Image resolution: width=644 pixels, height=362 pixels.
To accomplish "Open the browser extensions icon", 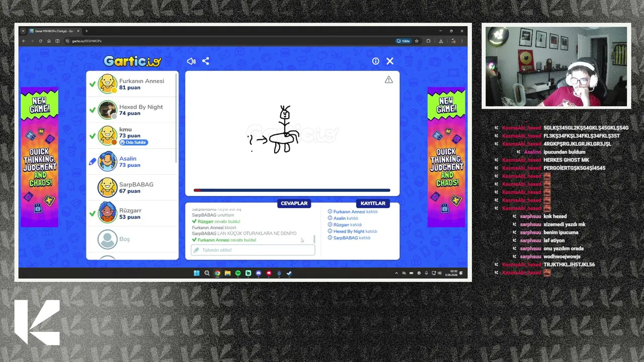I will coord(429,41).
